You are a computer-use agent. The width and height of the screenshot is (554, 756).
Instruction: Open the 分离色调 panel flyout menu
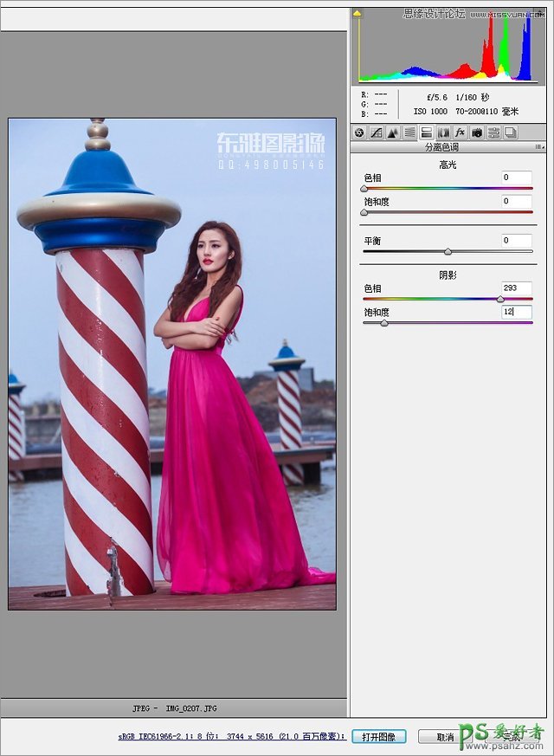click(x=538, y=147)
